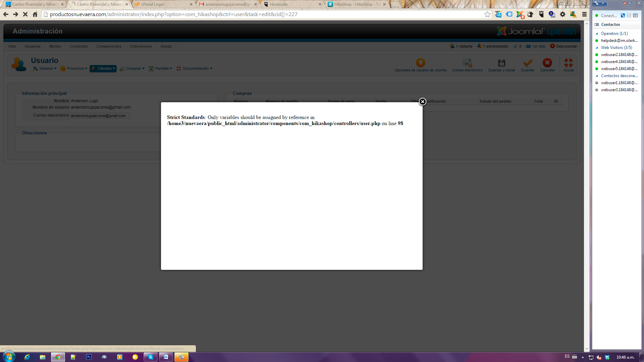Click the Guardar checkmark icon
The width and height of the screenshot is (644, 362).
pos(528,63)
